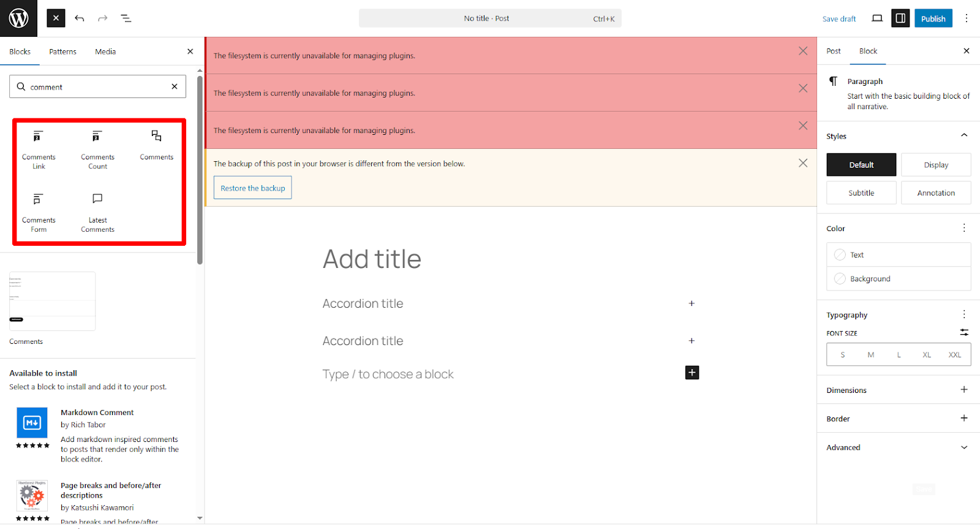Insert the Comments Form block
This screenshot has width=980, height=529.
[x=39, y=212]
